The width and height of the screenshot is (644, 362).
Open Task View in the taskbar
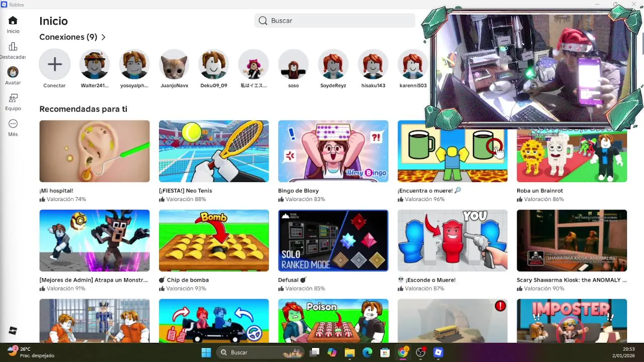click(315, 352)
